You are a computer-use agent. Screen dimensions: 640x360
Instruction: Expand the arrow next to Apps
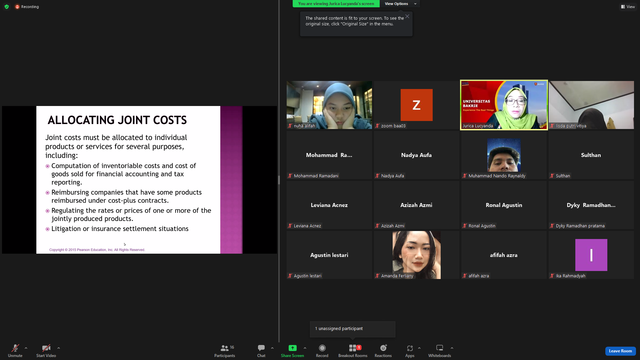[x=419, y=348]
